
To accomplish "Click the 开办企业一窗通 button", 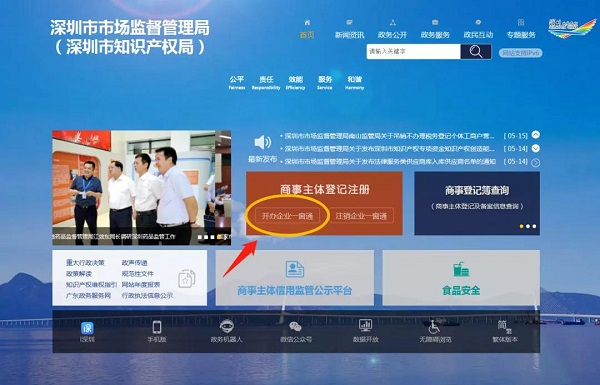I will 287,216.
